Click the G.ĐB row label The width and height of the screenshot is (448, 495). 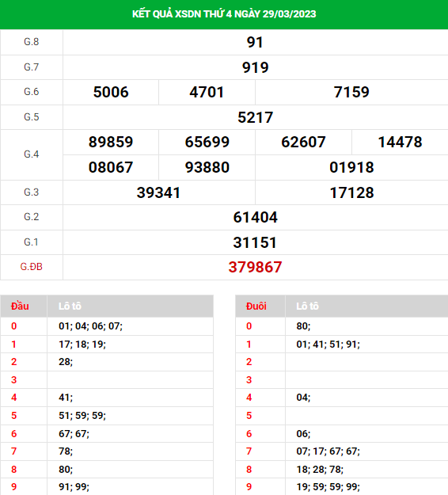pos(31,267)
